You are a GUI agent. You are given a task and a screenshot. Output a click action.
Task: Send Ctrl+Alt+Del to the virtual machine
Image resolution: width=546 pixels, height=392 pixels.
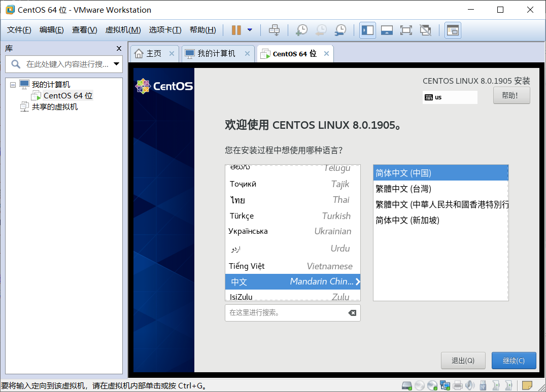coord(274,30)
